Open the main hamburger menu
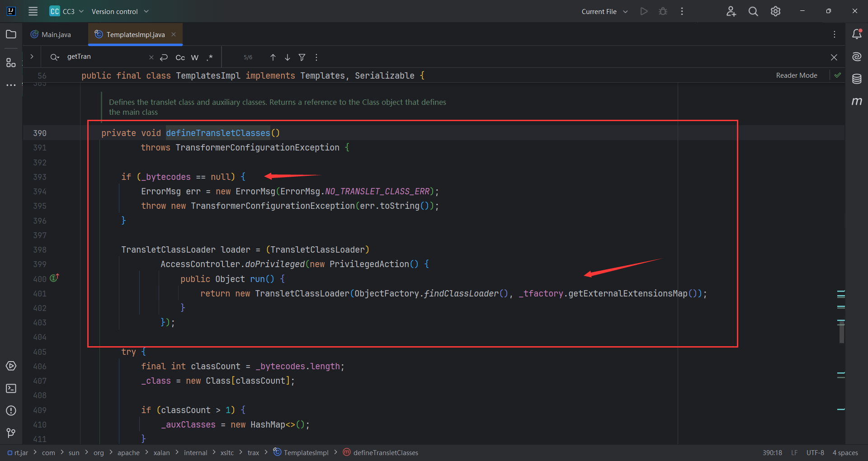Screen dimensions: 868x461 (33, 11)
